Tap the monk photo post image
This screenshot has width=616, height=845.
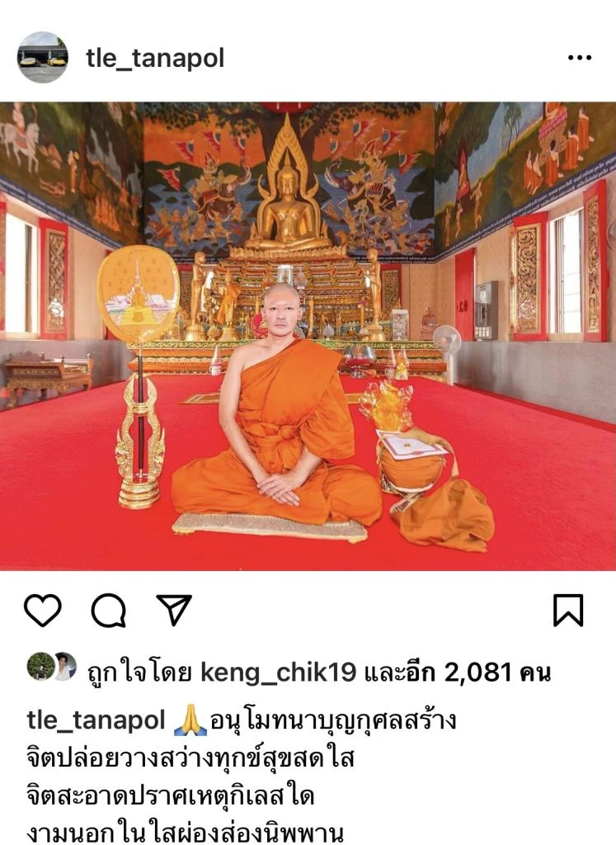tap(308, 337)
